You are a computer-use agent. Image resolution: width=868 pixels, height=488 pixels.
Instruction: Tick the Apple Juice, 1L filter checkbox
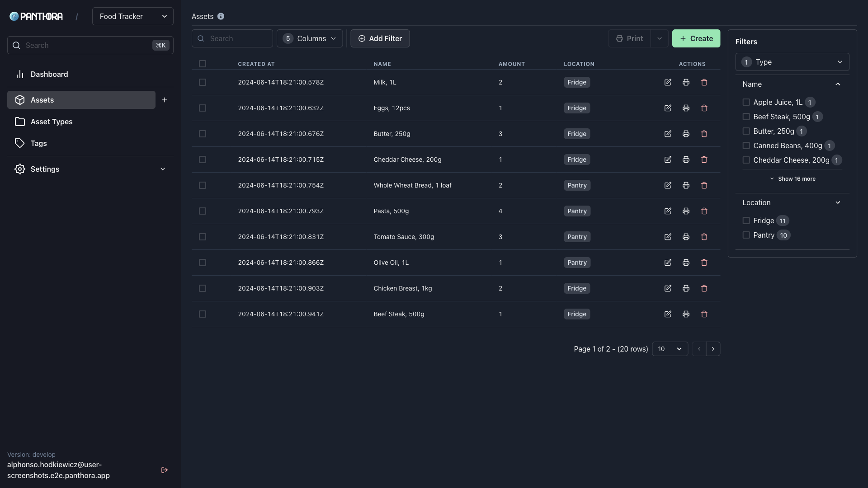click(746, 102)
